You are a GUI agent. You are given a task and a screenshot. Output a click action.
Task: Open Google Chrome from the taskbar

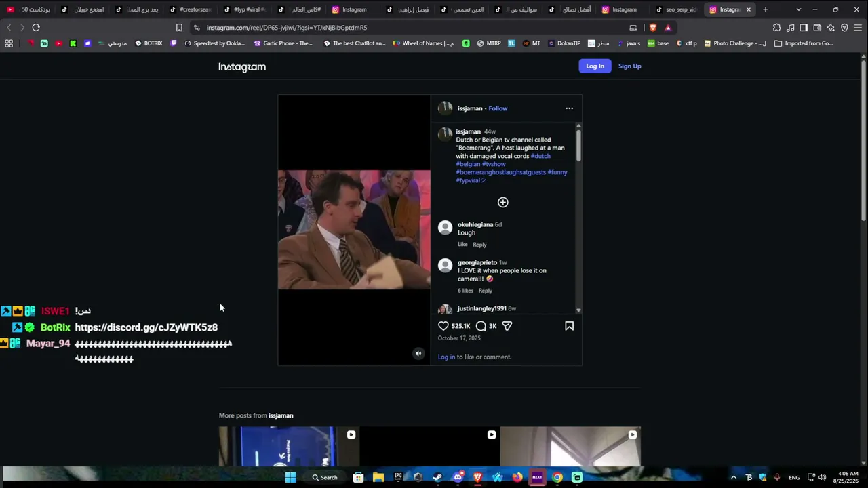(x=557, y=477)
